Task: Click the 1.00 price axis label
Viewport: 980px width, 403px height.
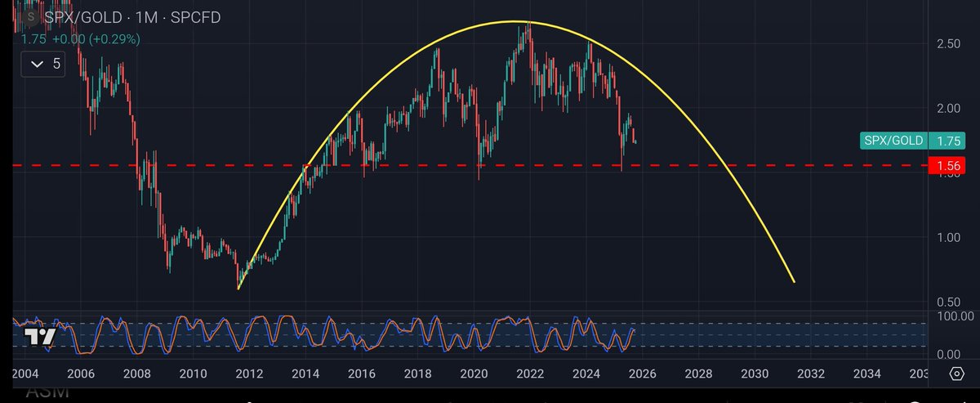Action: point(947,238)
